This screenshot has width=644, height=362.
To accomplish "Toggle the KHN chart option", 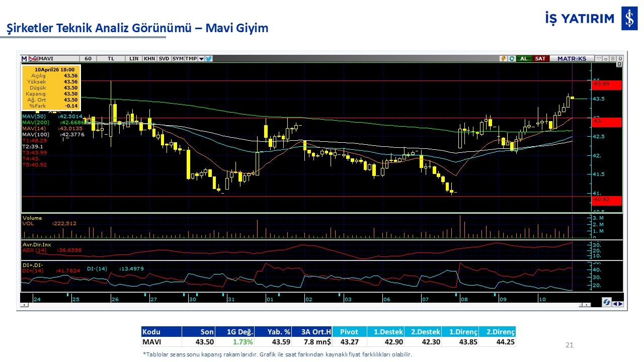I will pyautogui.click(x=149, y=58).
